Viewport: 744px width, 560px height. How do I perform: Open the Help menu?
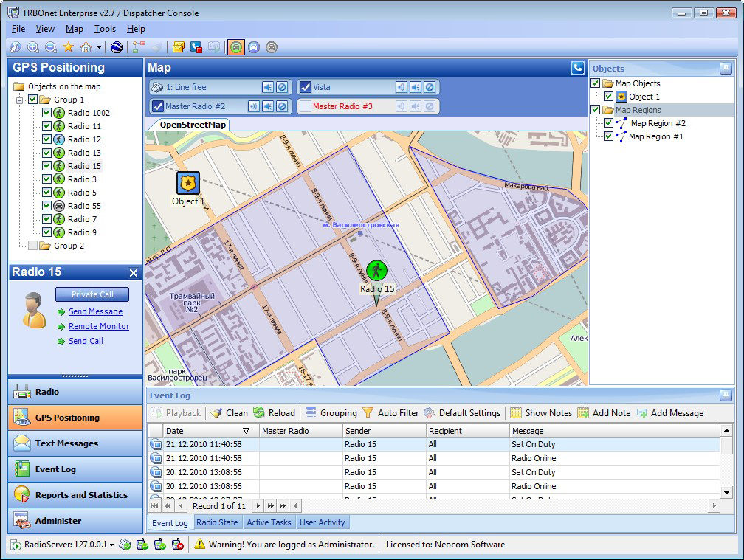point(136,29)
